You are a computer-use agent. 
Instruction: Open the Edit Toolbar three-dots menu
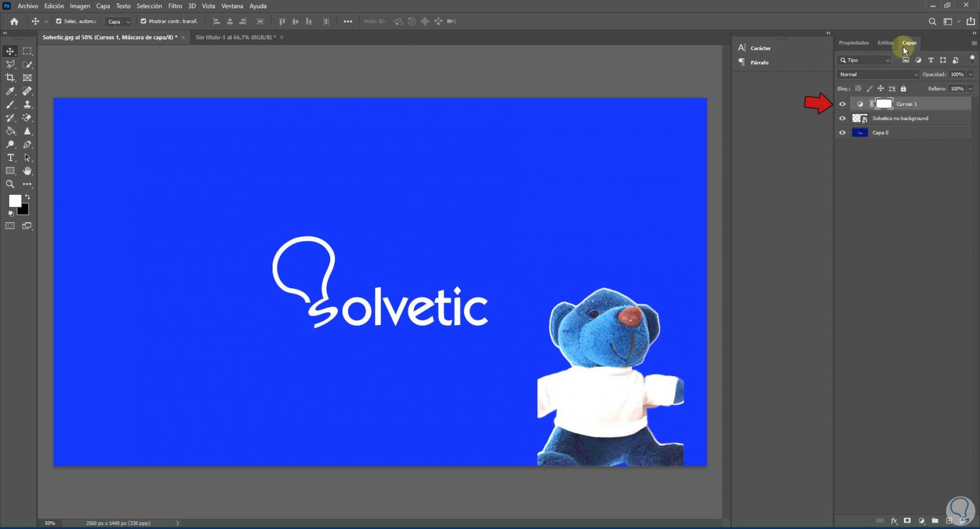[27, 184]
